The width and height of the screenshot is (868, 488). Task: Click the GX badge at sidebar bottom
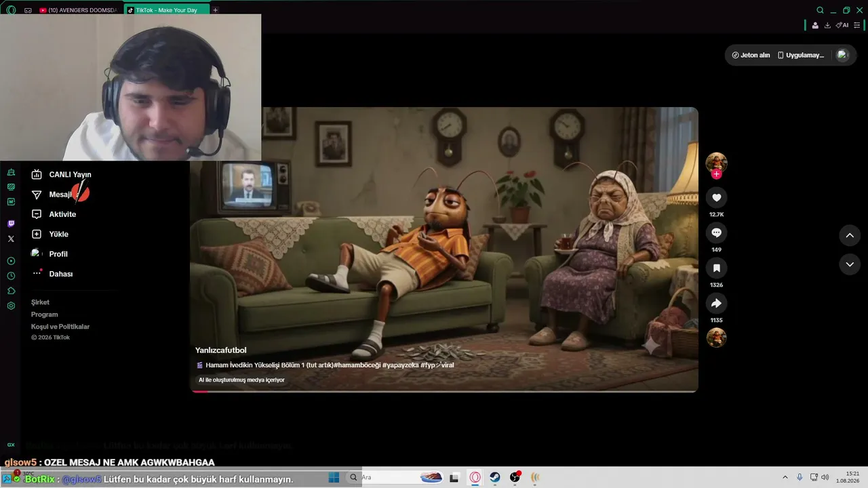tap(11, 445)
